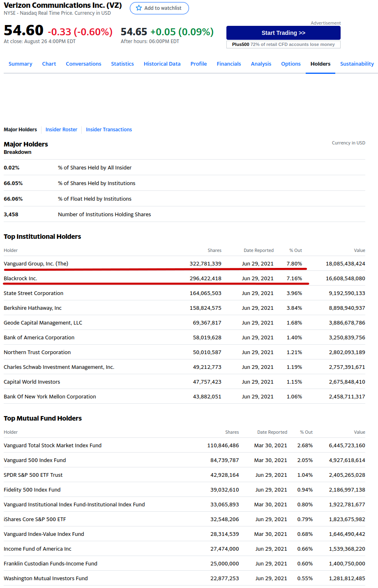View the Financials tab
Screen dimensions: 378x588
pyautogui.click(x=229, y=64)
